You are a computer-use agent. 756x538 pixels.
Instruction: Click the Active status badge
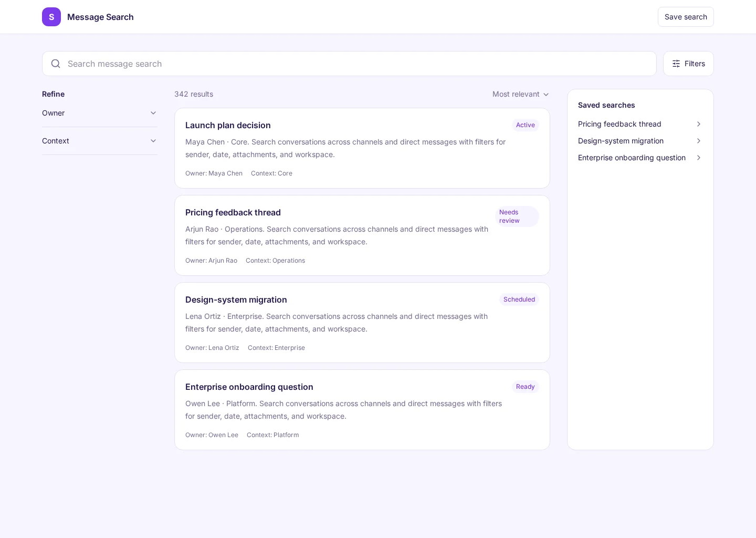526,125
